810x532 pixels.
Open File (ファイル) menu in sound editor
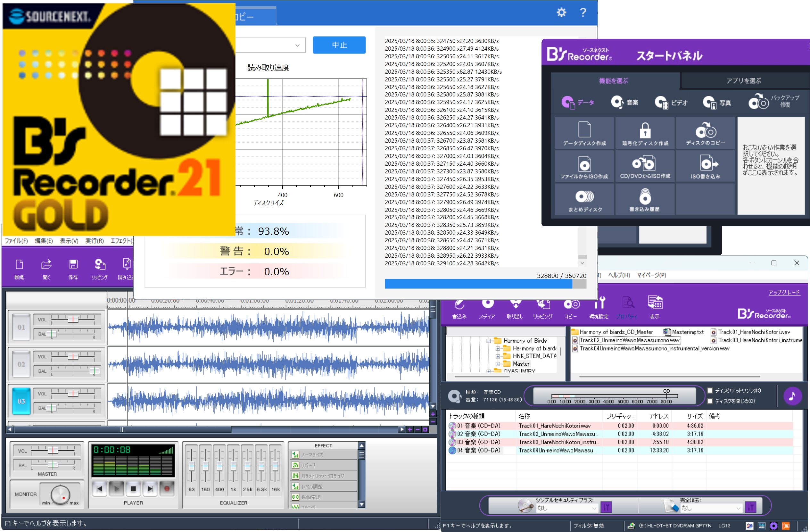[x=16, y=241]
